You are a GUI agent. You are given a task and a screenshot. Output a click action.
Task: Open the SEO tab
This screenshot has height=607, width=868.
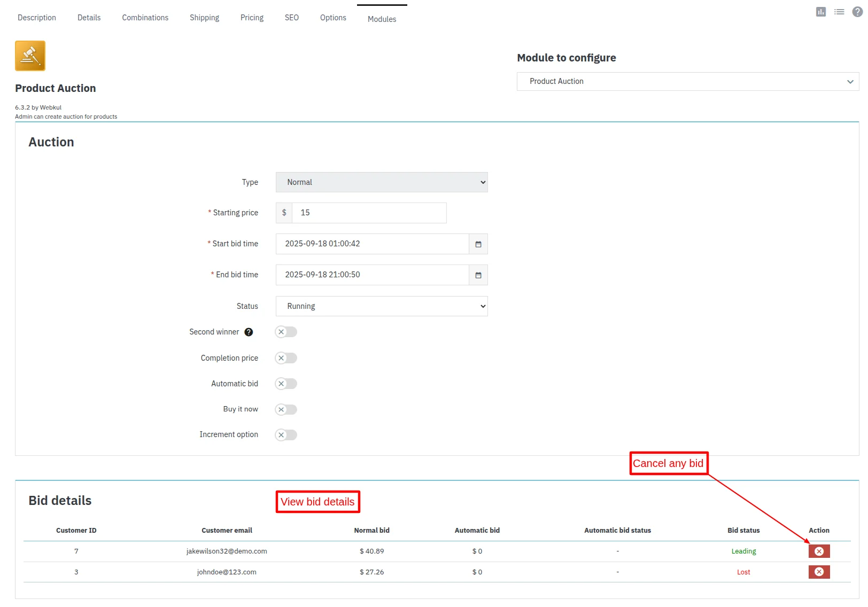(291, 17)
